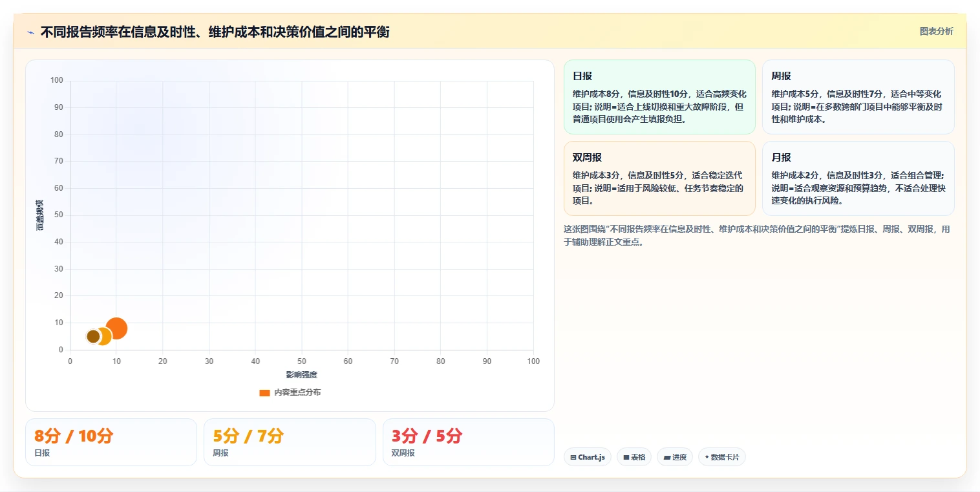Select the 双周报 info card
The image size is (980, 492).
(x=659, y=178)
